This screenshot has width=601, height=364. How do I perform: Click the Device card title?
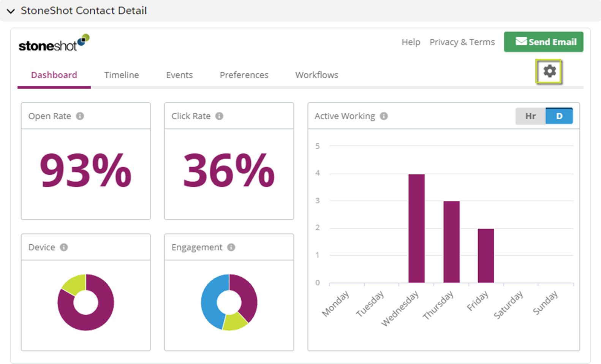point(42,247)
